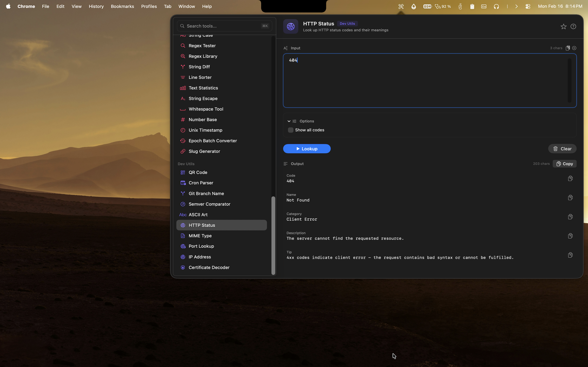Open the QR Code tool
This screenshot has height=367, width=588.
198,172
